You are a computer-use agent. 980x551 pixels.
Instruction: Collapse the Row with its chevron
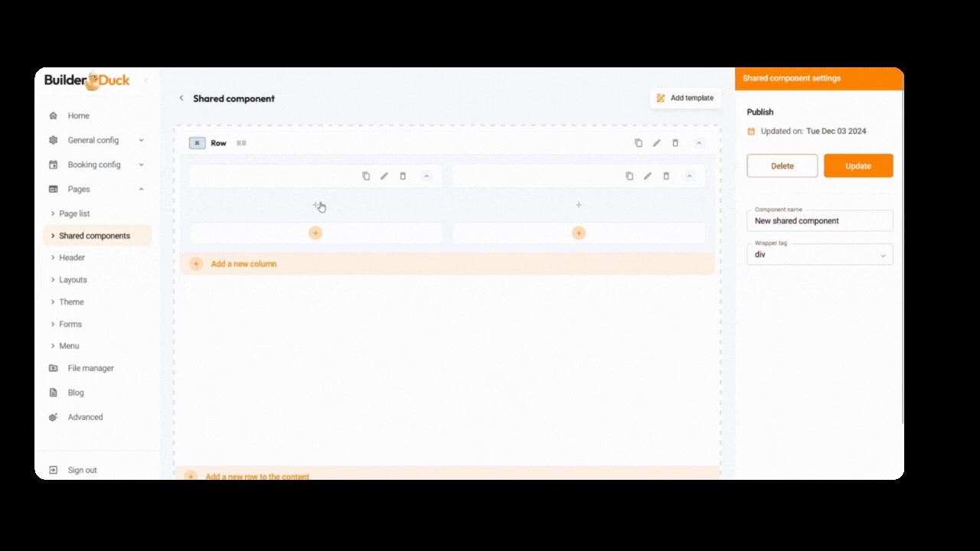(698, 143)
